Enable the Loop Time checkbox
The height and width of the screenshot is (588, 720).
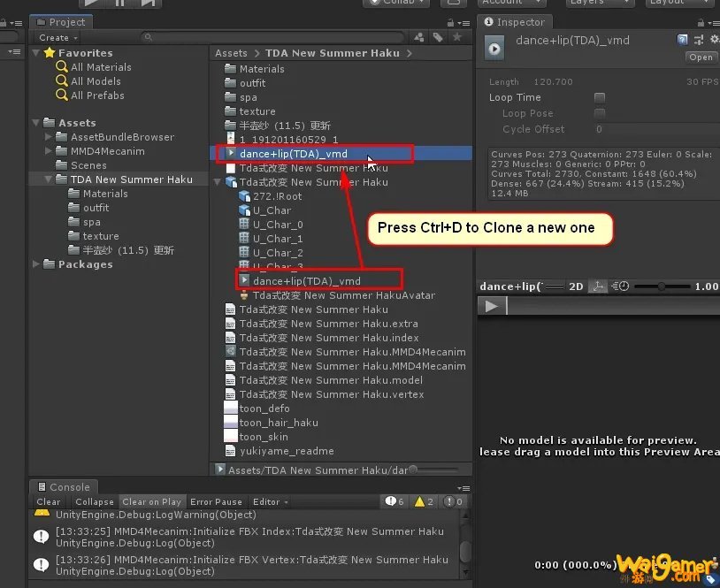(599, 97)
